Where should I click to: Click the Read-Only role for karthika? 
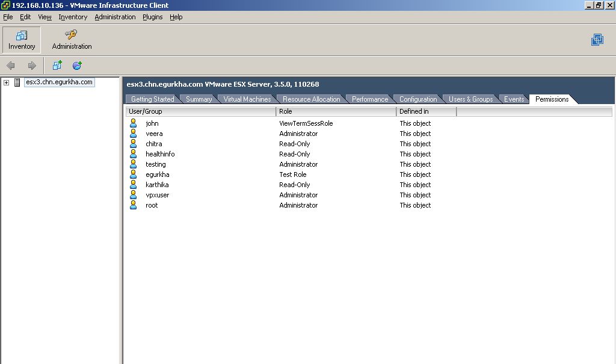click(x=295, y=184)
